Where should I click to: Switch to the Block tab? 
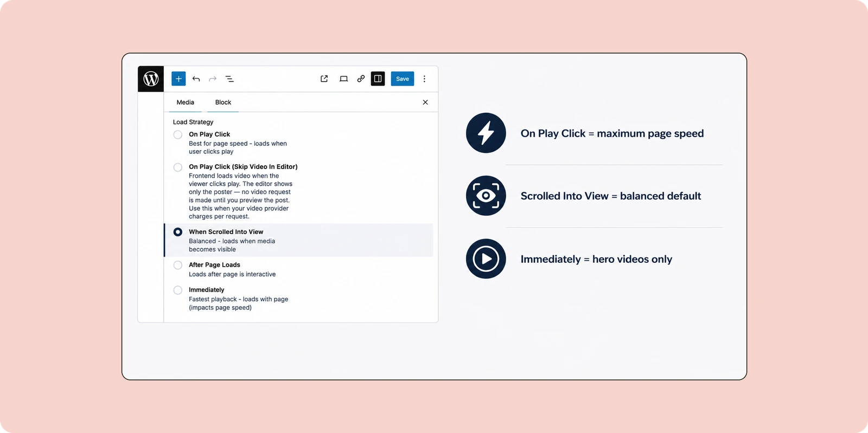(223, 102)
